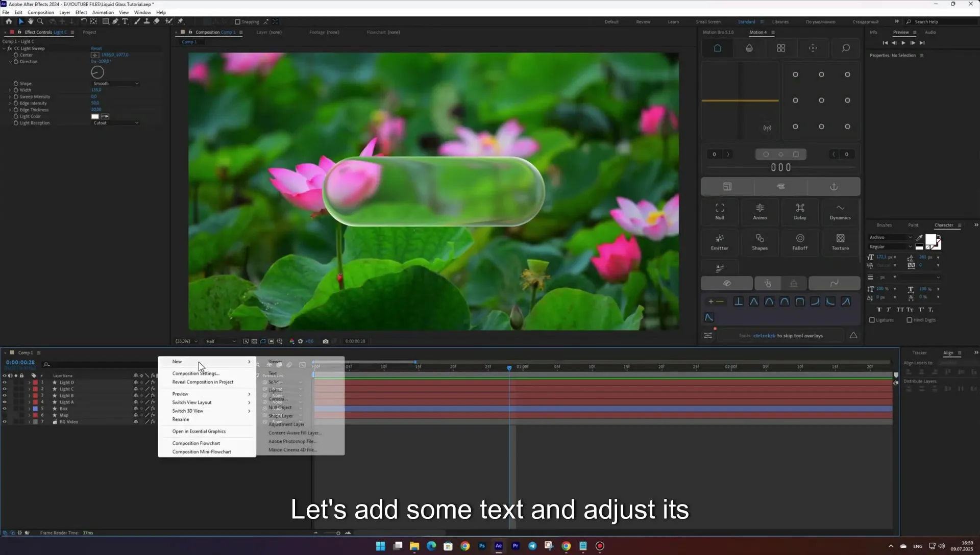Select Rename in the context menu

(x=181, y=419)
